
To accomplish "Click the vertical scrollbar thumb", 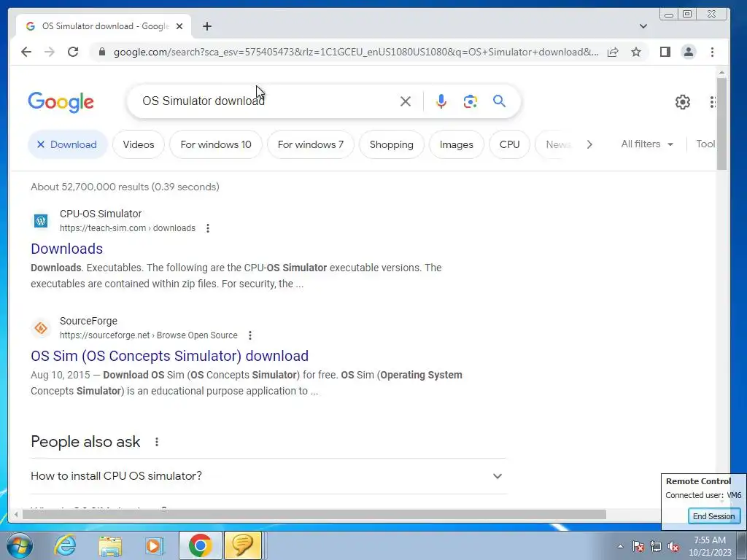I will click(x=721, y=123).
